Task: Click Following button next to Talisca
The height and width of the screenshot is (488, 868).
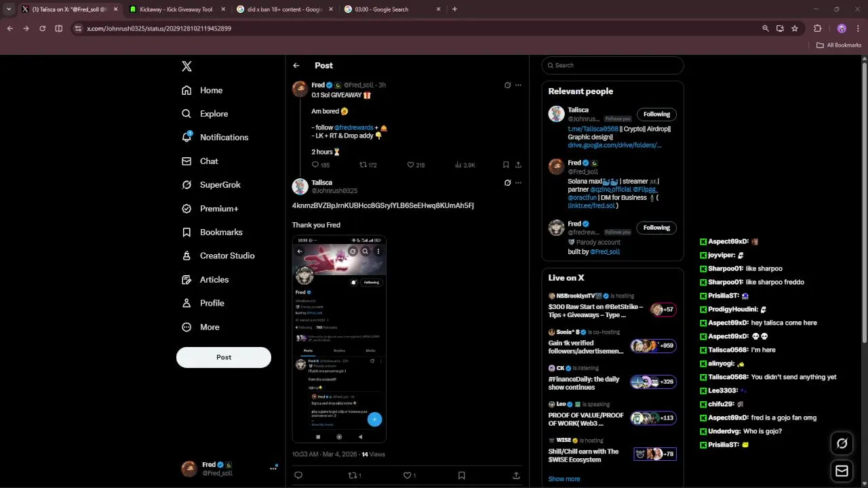Action: [x=656, y=114]
